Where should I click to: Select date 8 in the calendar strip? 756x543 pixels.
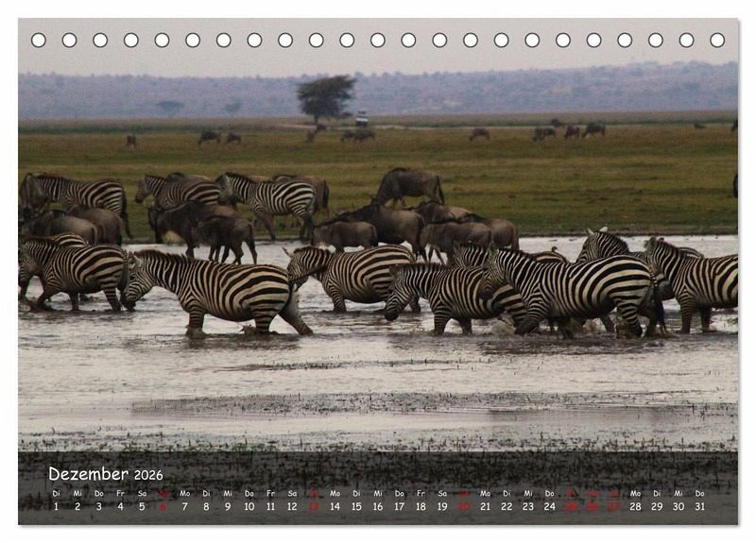[x=206, y=506]
